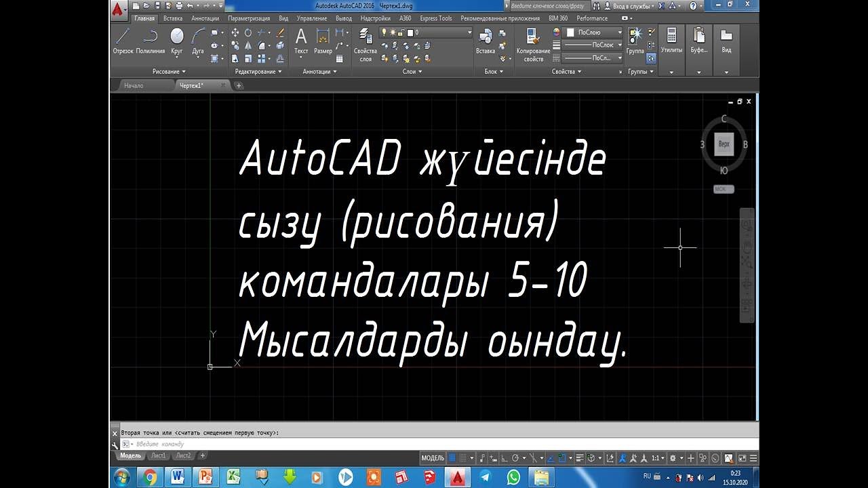Switch to the Лист1 layout tab
This screenshot has width=868, height=488.
(x=157, y=456)
